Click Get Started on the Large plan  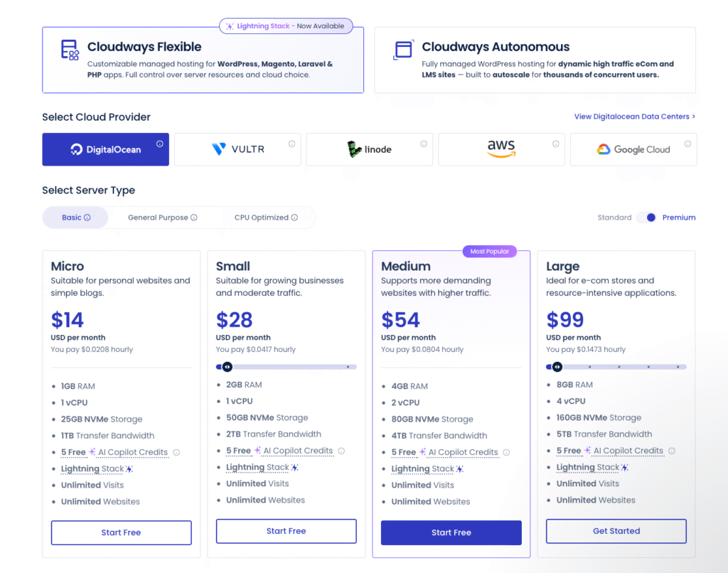click(x=616, y=530)
